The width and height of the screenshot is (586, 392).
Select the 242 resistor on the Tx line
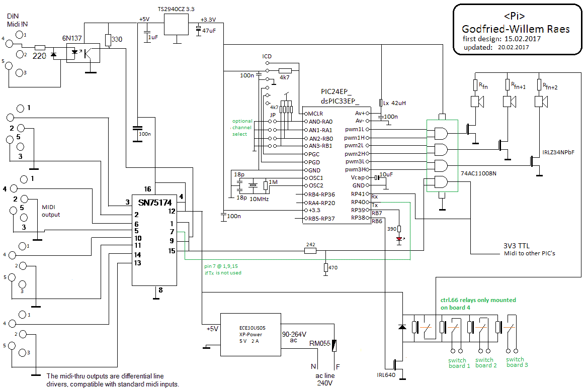[x=310, y=250]
